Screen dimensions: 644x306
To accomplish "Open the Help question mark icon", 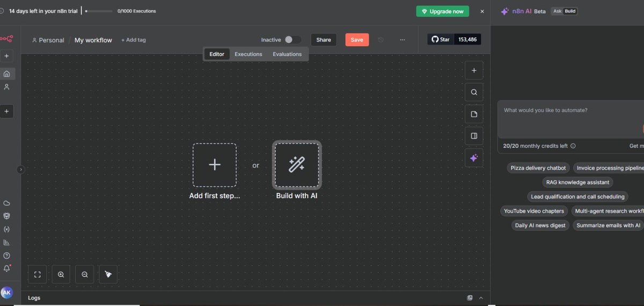I will click(6, 256).
